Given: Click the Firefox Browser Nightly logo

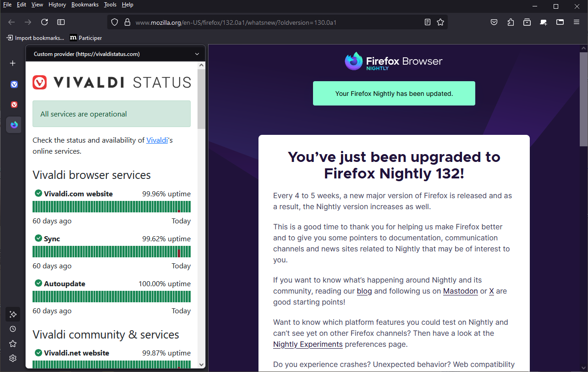Looking at the screenshot, I should click(394, 61).
